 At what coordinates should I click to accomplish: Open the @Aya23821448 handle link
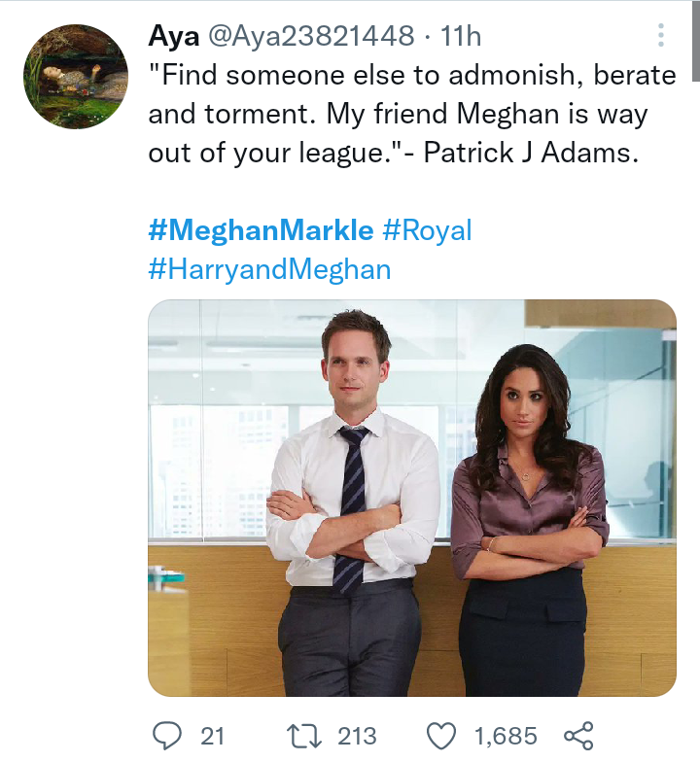point(310,38)
